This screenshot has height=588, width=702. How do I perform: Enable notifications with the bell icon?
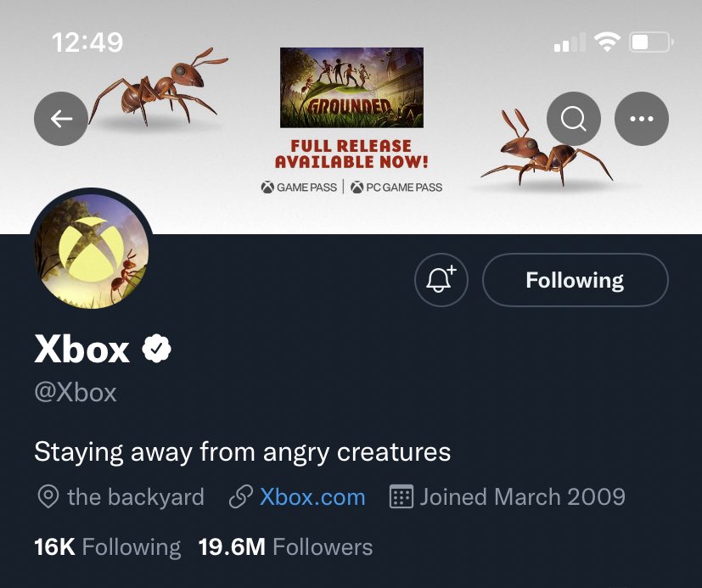[x=441, y=280]
